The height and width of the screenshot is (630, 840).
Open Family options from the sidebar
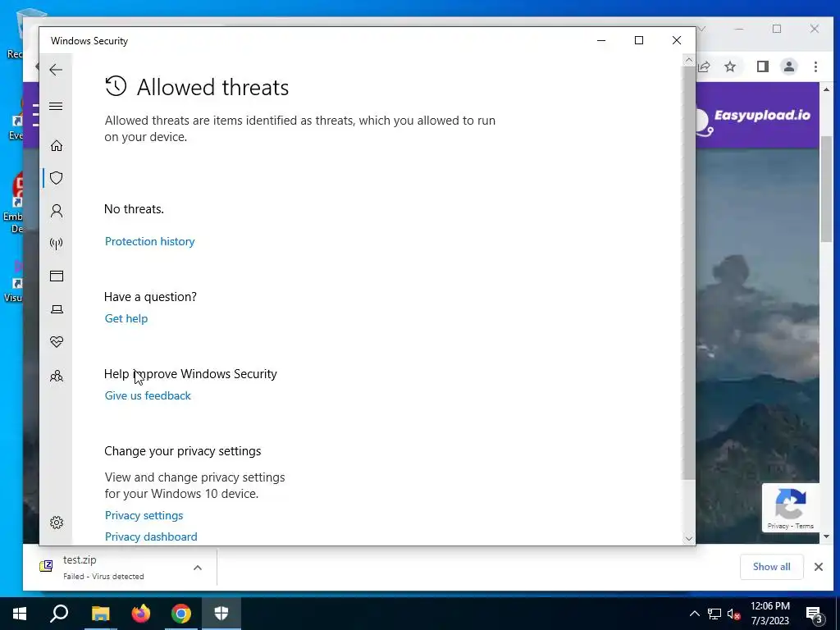point(57,376)
